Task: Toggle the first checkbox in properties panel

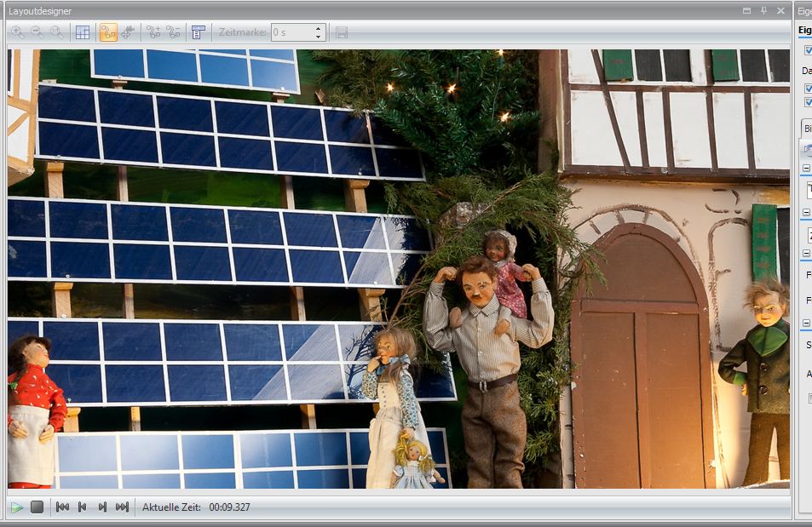Action: 808,51
